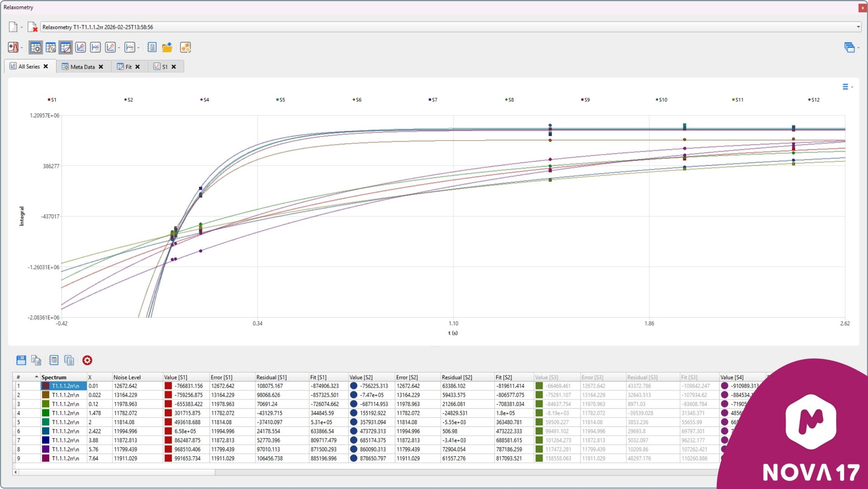Image resolution: width=868 pixels, height=489 pixels.
Task: Click the orange molecule clusters icon
Action: click(185, 47)
